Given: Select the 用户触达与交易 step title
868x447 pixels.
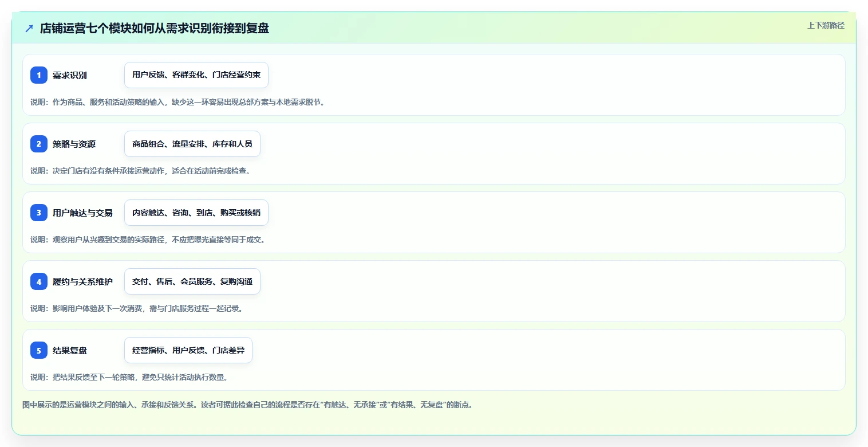Looking at the screenshot, I should [82, 213].
